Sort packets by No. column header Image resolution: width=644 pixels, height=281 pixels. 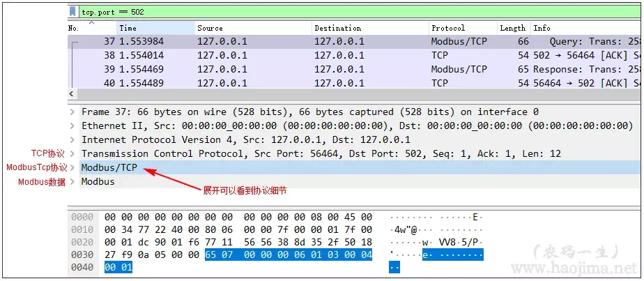(x=92, y=28)
